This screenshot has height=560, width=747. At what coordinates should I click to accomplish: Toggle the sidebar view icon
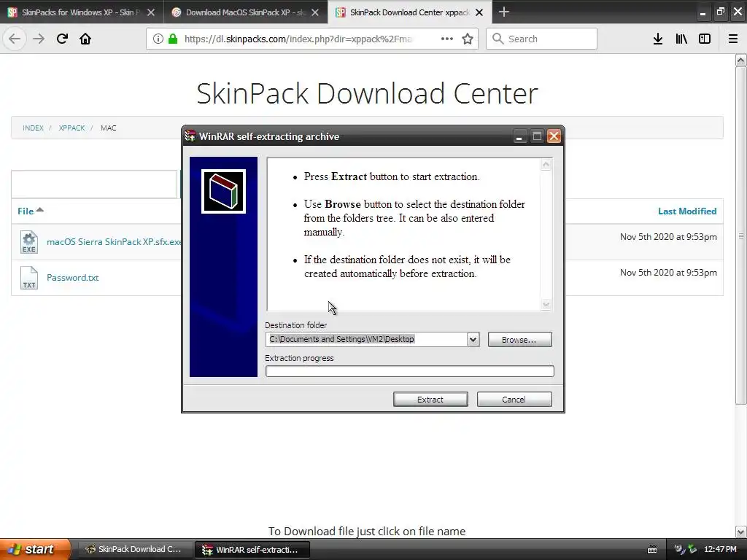point(705,39)
